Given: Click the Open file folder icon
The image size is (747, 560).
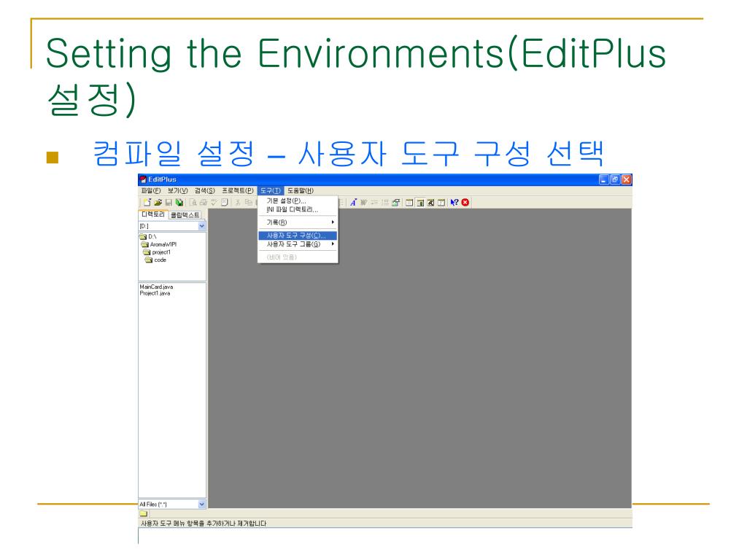Looking at the screenshot, I should tap(158, 203).
